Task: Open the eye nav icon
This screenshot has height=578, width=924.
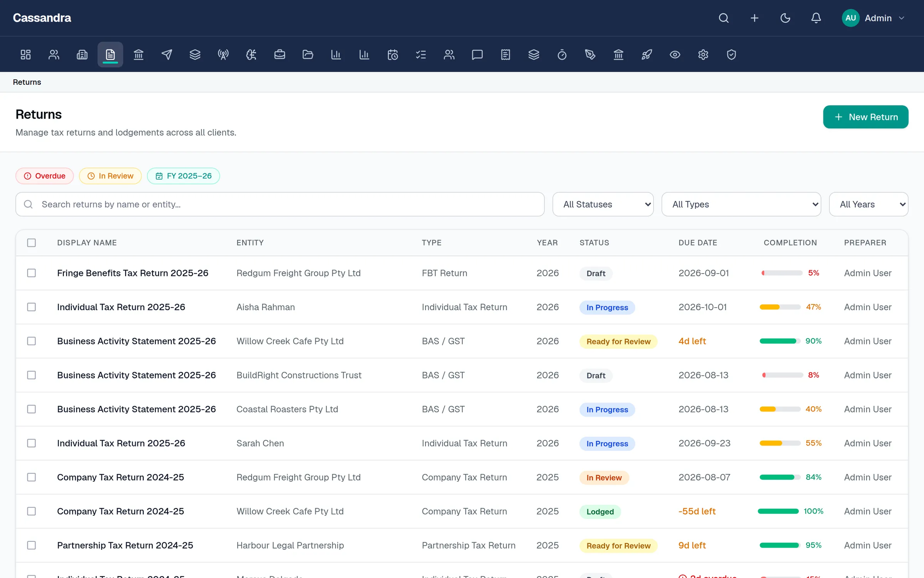Action: tap(675, 55)
